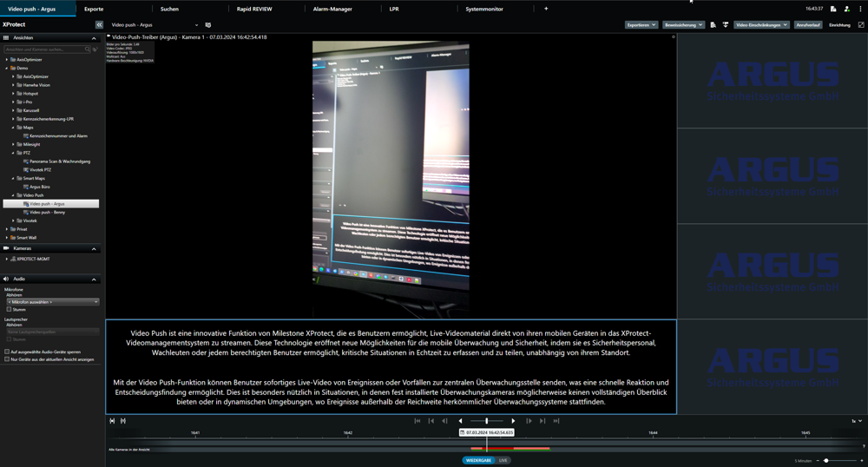Enable the Stumm checkbox under Mikrofon
The height and width of the screenshot is (467, 868).
pos(10,309)
